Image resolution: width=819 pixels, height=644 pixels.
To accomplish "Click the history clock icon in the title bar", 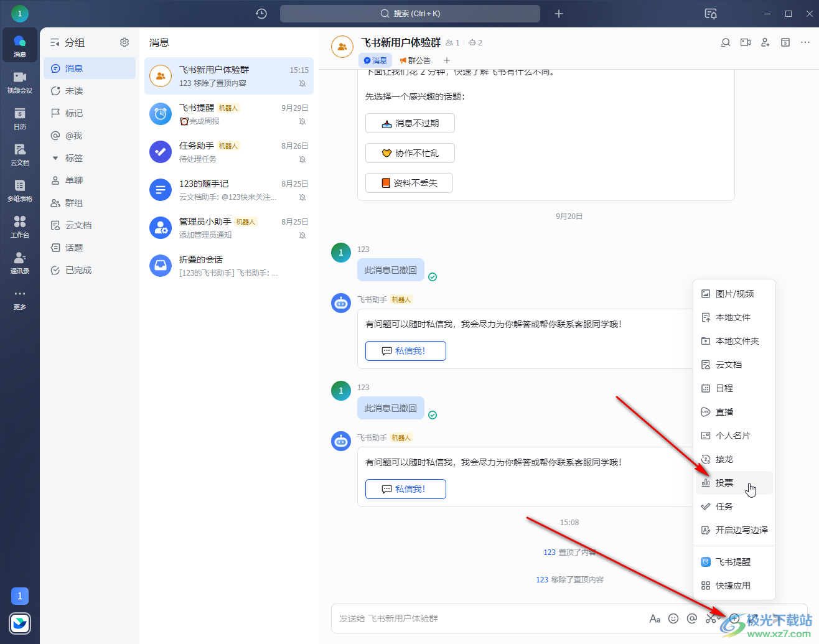I will click(x=261, y=14).
